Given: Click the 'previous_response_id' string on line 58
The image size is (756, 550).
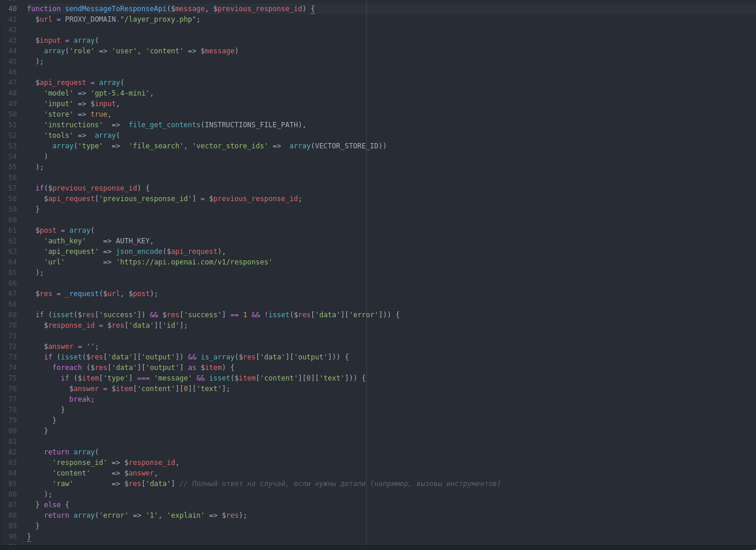Looking at the screenshot, I should pos(145,199).
